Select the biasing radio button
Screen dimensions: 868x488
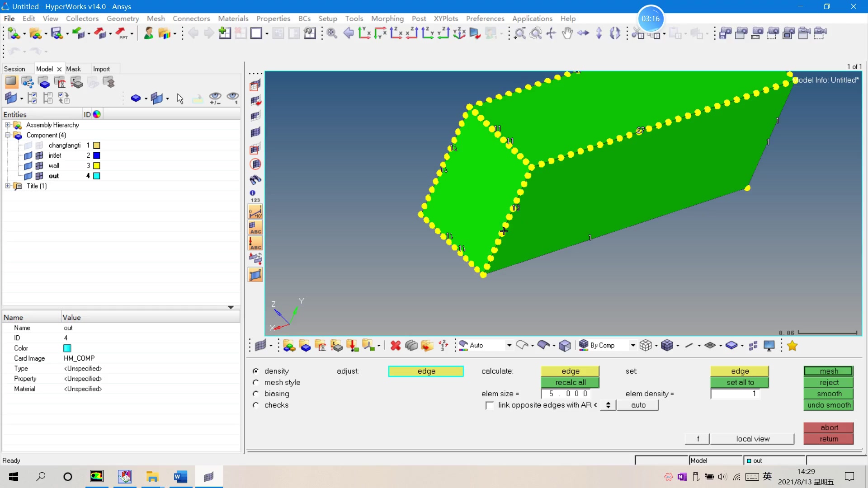256,394
